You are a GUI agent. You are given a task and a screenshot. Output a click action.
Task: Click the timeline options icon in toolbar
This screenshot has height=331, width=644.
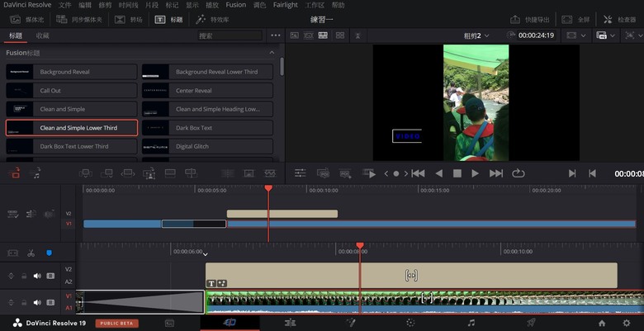pyautogui.click(x=12, y=214)
